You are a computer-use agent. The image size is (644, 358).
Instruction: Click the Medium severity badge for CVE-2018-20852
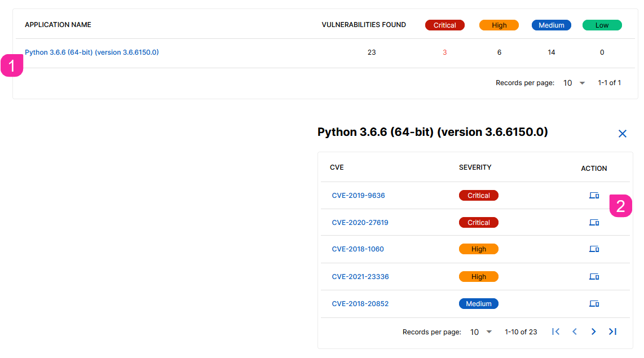pyautogui.click(x=478, y=304)
